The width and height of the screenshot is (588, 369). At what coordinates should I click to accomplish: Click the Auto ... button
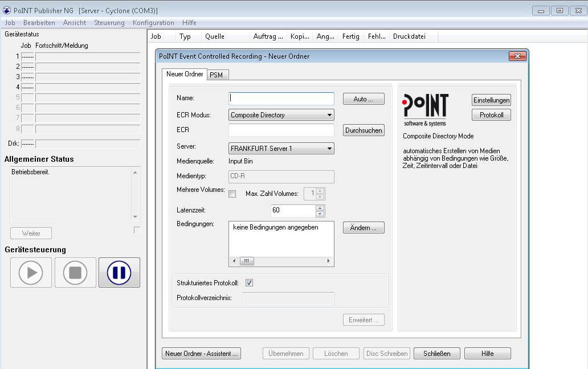pos(364,99)
